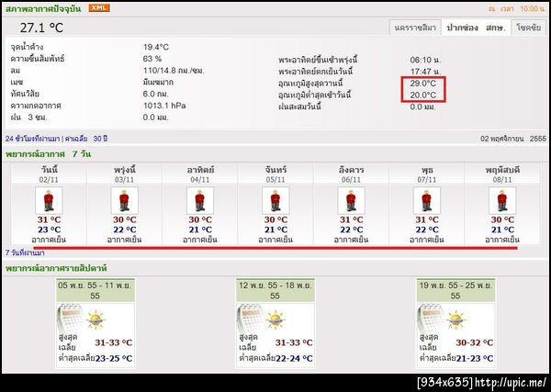The height and width of the screenshot is (392, 551).
Task: Click the อาทิตย์ 04/11 column header
Action: (200, 174)
